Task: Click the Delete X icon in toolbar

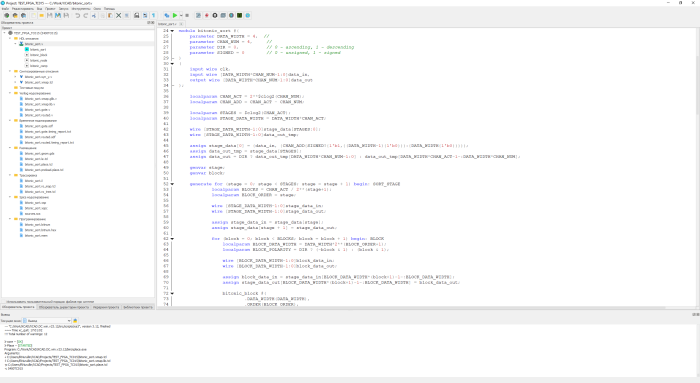Action: coord(118,15)
